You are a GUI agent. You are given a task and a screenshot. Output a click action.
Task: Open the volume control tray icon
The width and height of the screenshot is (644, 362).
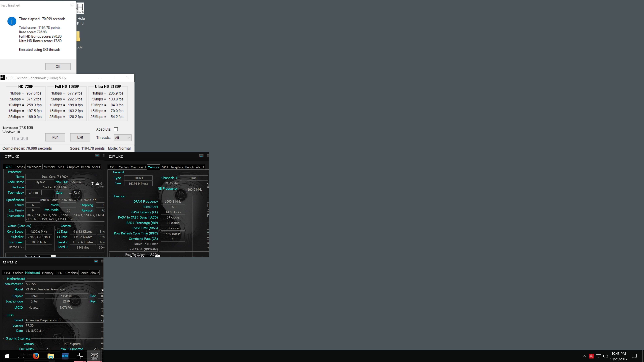click(605, 356)
